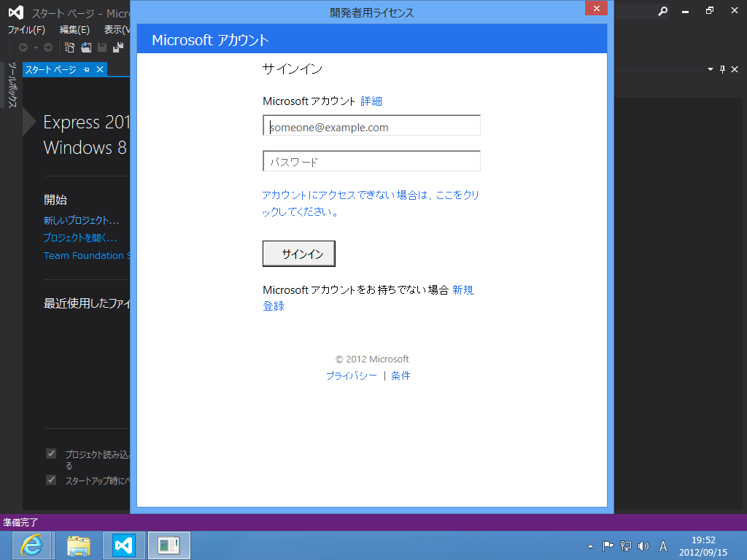This screenshot has width=747, height=560.
Task: Click 新しいプロジェクト... on the start page
Action: point(82,220)
